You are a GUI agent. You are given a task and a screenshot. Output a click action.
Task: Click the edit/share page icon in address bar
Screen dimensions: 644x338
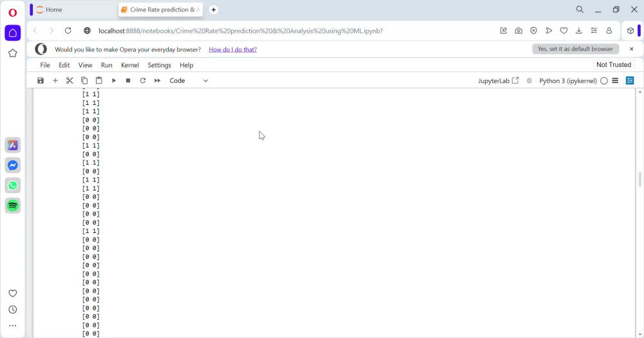(503, 30)
